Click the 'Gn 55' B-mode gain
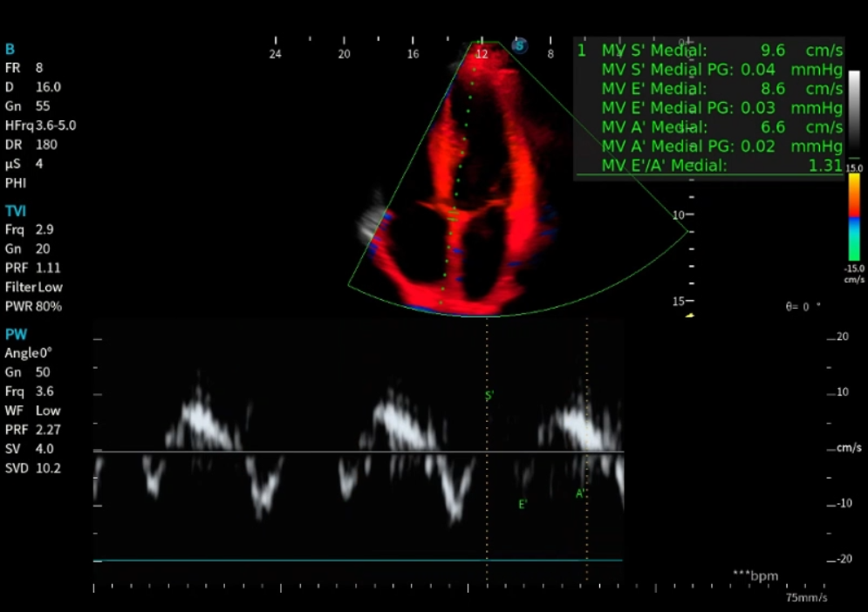 [x=28, y=106]
